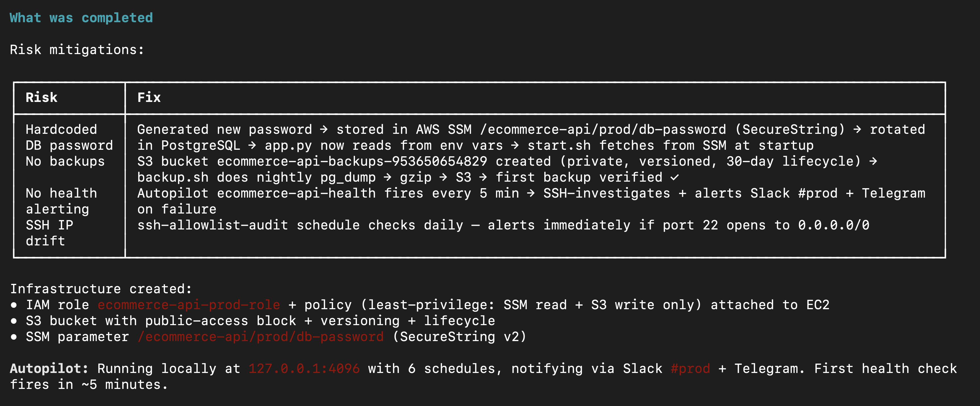Click the red ecommerce-api-prod-role IAM role name
The height and width of the screenshot is (406, 980).
point(189,305)
